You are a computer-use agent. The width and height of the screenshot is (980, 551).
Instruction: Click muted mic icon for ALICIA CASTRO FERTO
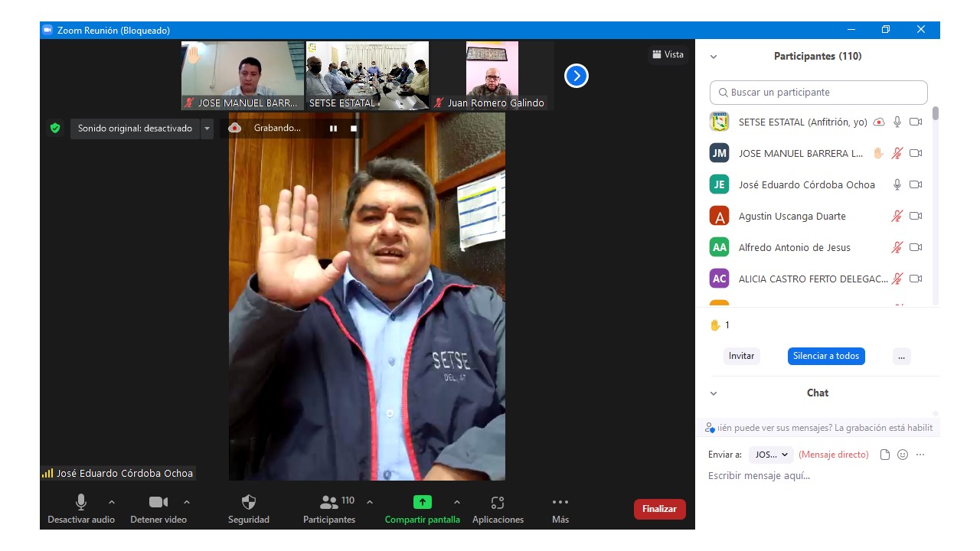click(897, 279)
